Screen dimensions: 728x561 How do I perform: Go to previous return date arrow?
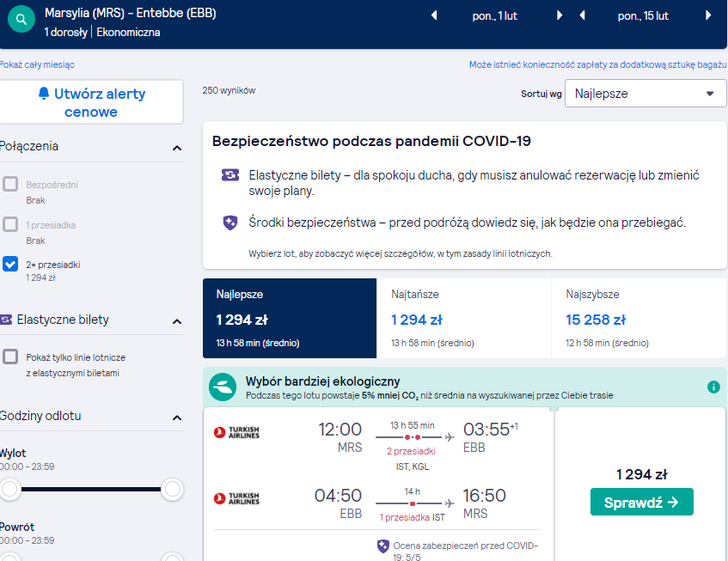pyautogui.click(x=582, y=15)
